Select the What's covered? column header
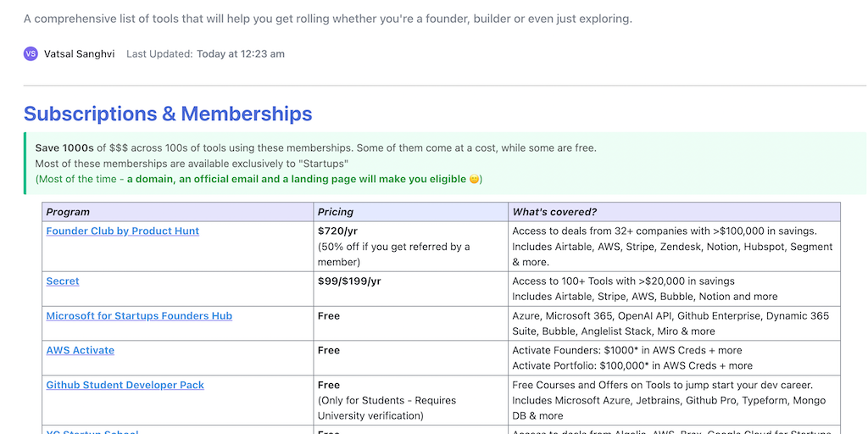 click(x=554, y=212)
